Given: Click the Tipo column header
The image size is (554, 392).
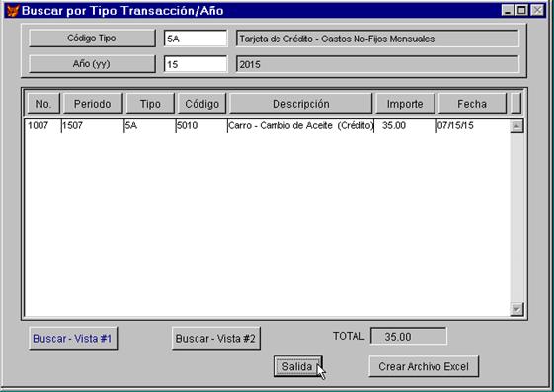Looking at the screenshot, I should pos(150,104).
